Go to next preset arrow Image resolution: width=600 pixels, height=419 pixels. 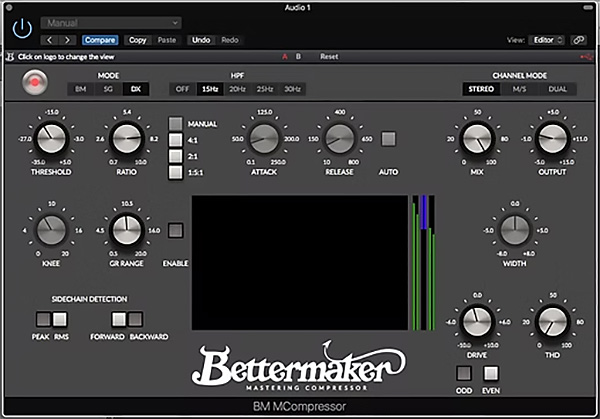[x=67, y=40]
